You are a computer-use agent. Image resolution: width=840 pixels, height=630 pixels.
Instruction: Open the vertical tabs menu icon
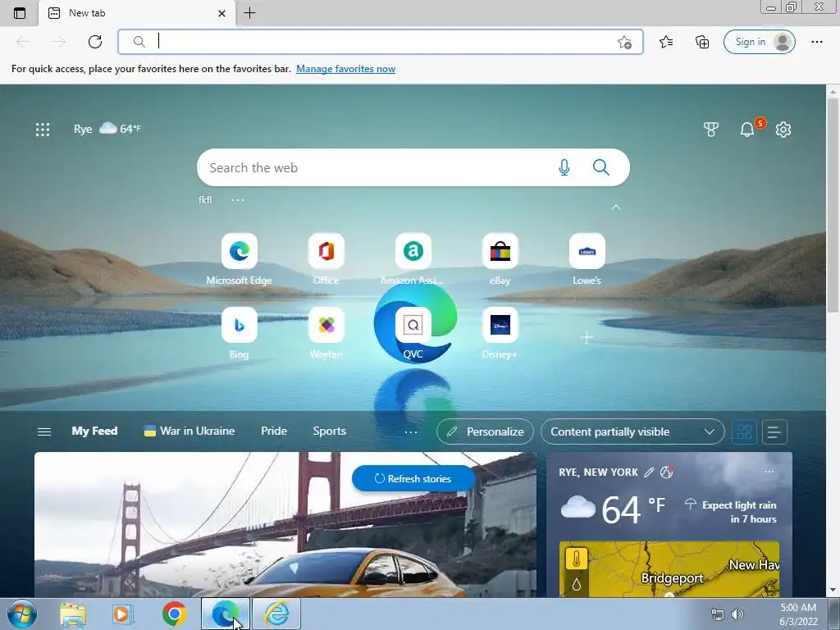(x=20, y=13)
